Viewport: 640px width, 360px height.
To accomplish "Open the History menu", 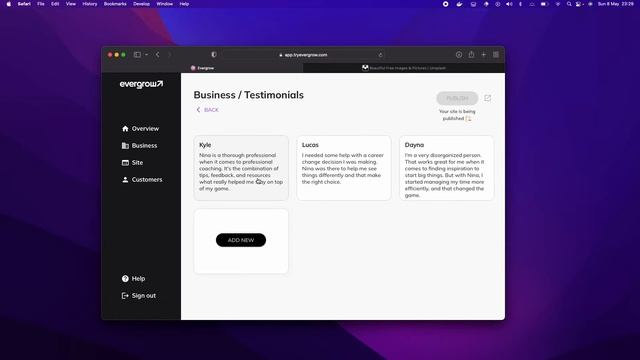I will click(x=90, y=4).
